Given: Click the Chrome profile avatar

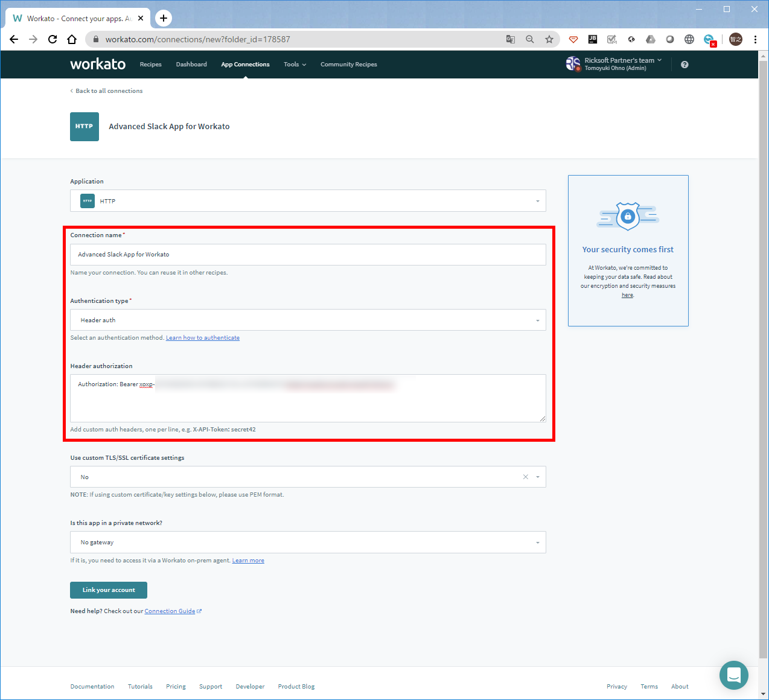Looking at the screenshot, I should (736, 39).
